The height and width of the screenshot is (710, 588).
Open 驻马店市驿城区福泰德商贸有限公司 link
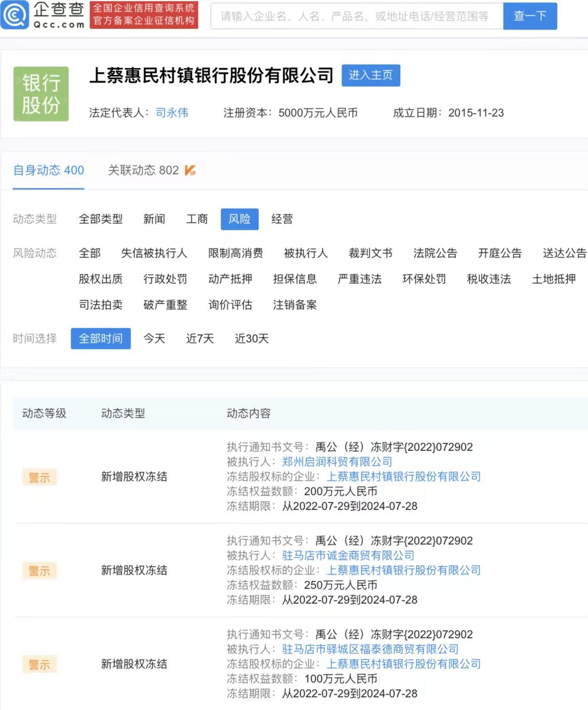pyautogui.click(x=370, y=649)
